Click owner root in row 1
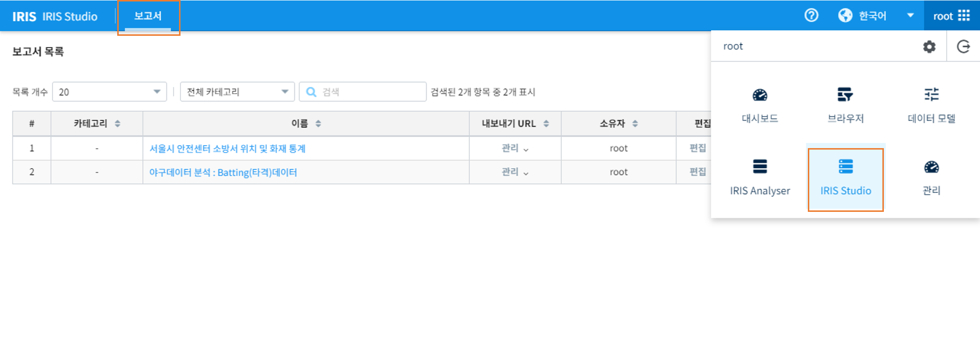980x359 pixels. [x=619, y=148]
